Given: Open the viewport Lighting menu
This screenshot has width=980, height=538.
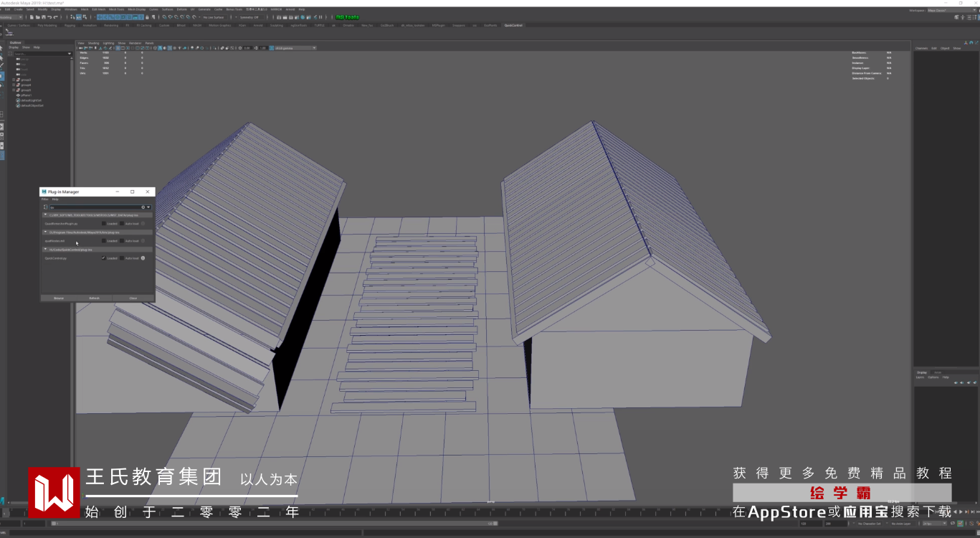Looking at the screenshot, I should click(108, 43).
